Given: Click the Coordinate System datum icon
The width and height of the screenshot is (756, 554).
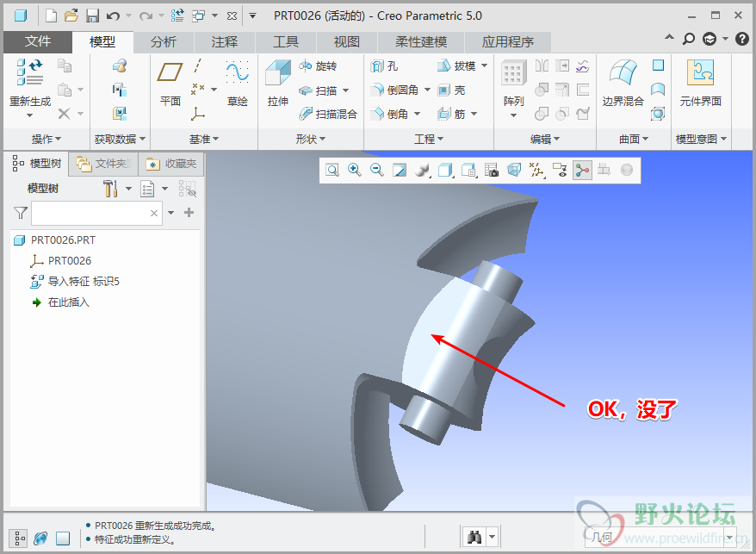Looking at the screenshot, I should click(x=197, y=114).
